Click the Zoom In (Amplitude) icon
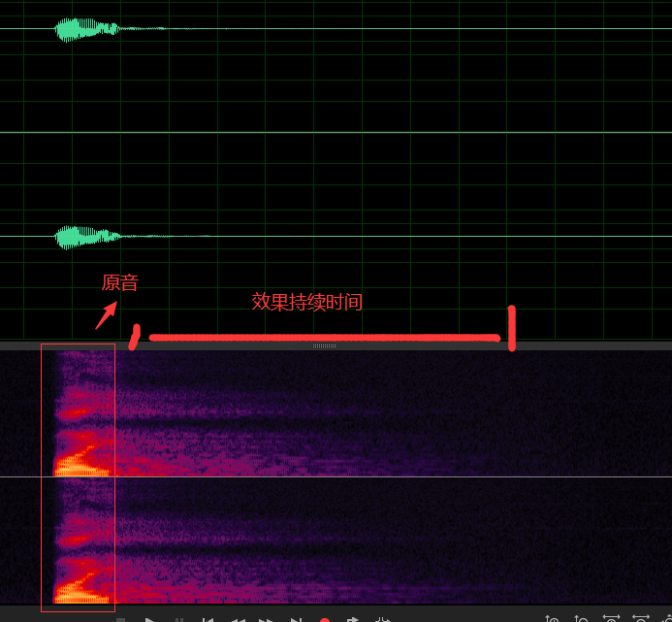Viewport: 672px width, 622px height. 552,619
